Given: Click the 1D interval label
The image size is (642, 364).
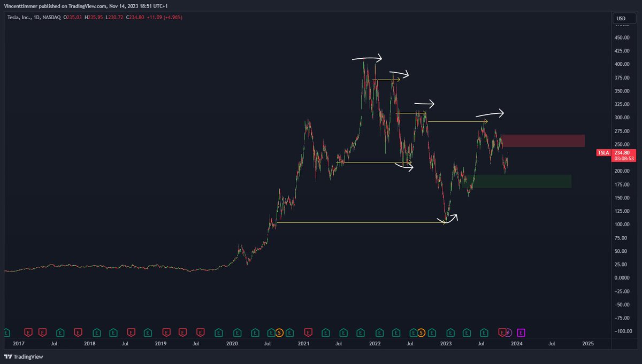Looking at the screenshot, I should tap(37, 18).
